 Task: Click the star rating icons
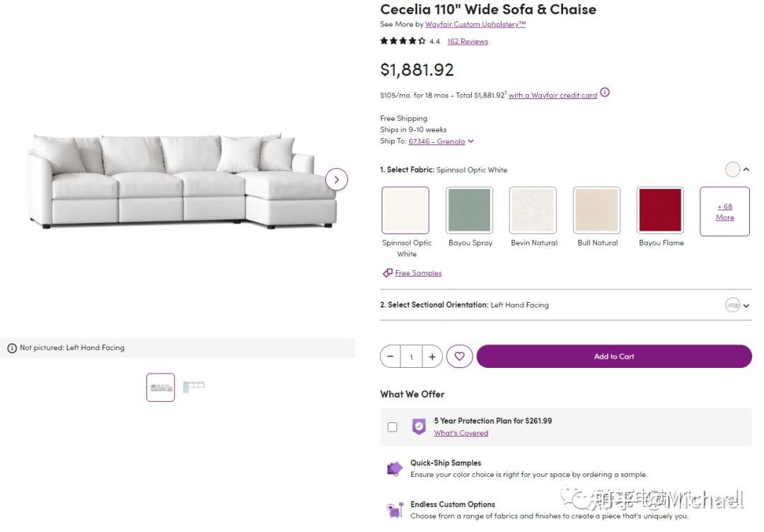tap(403, 41)
